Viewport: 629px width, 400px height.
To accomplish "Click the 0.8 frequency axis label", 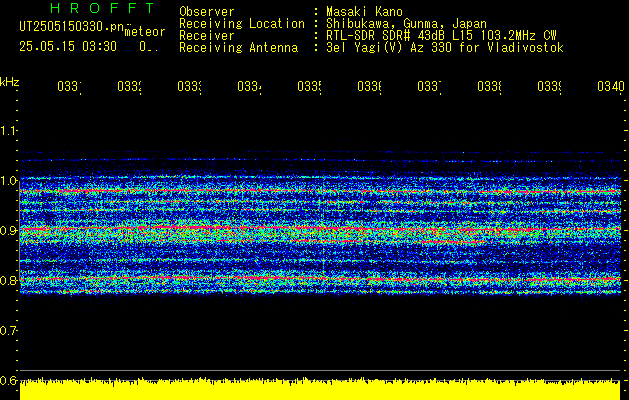I will [8, 280].
